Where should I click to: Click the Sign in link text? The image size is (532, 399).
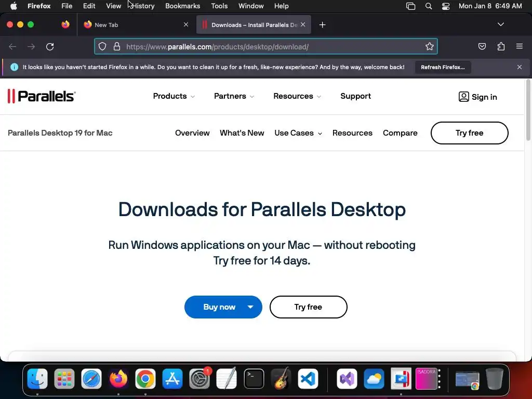click(x=484, y=97)
